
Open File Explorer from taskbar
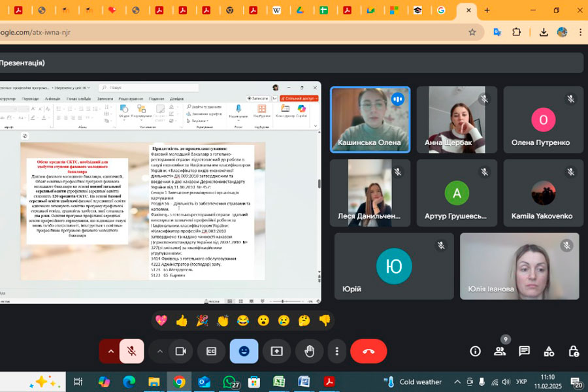click(x=154, y=382)
